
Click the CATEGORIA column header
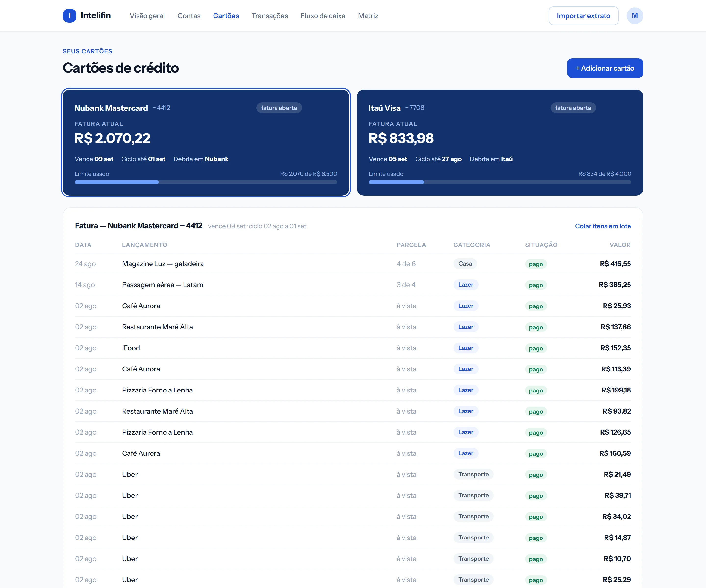click(472, 245)
